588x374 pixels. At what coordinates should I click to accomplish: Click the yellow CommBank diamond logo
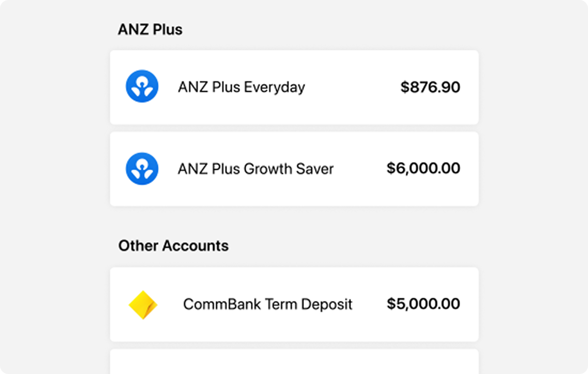click(143, 305)
